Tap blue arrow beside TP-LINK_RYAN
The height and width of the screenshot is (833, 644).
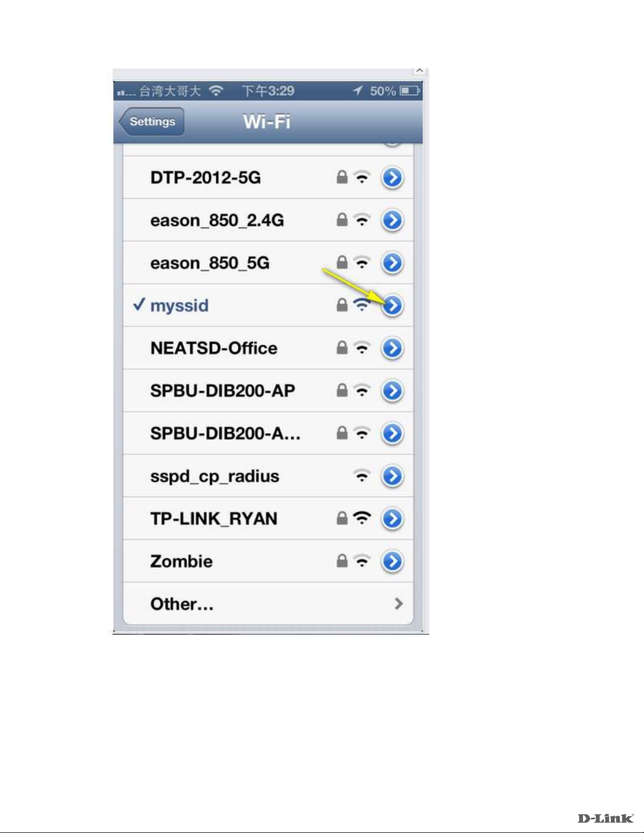pos(392,518)
